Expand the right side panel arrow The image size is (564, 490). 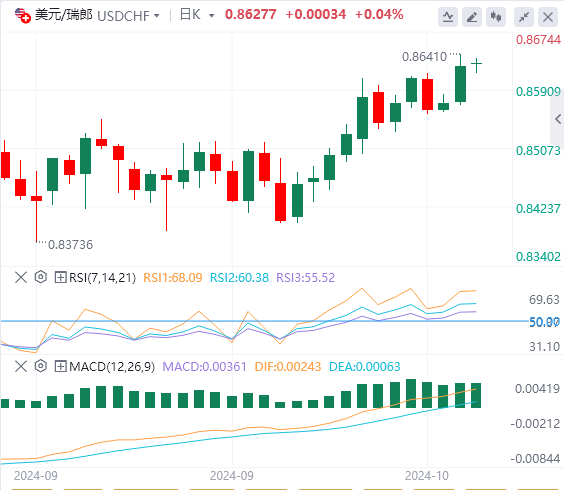pos(558,119)
